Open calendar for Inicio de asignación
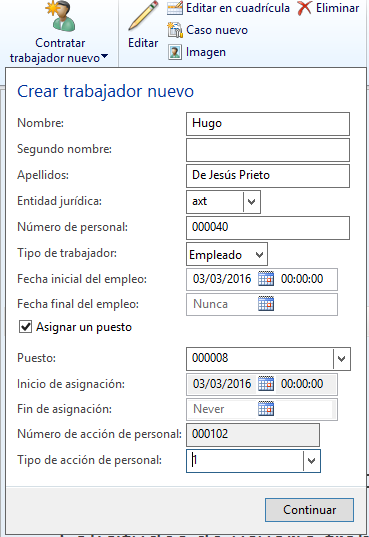This screenshot has width=369, height=537. (x=266, y=383)
